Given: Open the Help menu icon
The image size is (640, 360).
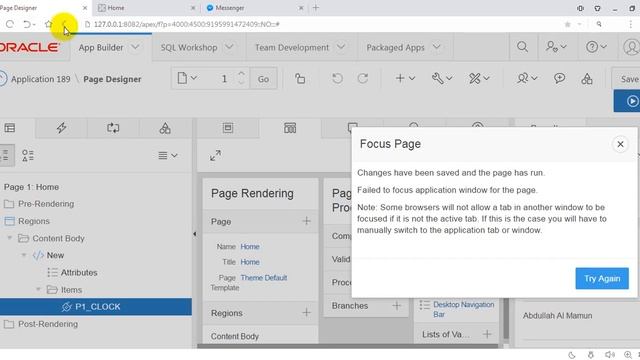Looking at the screenshot, I should (596, 47).
